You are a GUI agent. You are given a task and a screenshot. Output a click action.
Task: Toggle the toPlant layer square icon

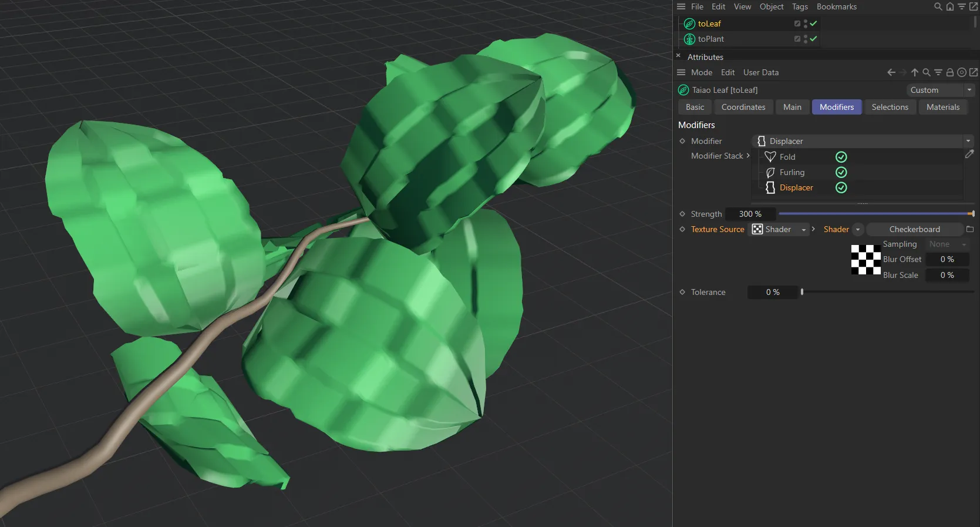tap(797, 39)
